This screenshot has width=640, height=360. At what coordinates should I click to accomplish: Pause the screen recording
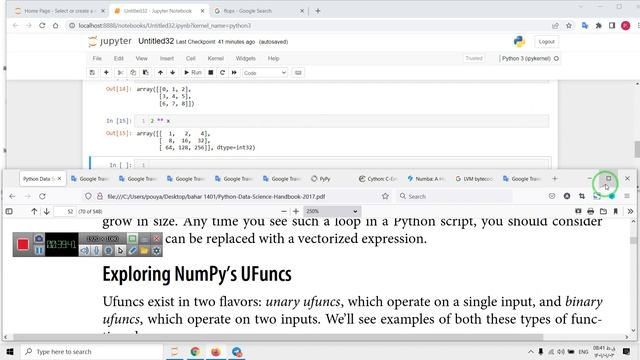point(39,251)
